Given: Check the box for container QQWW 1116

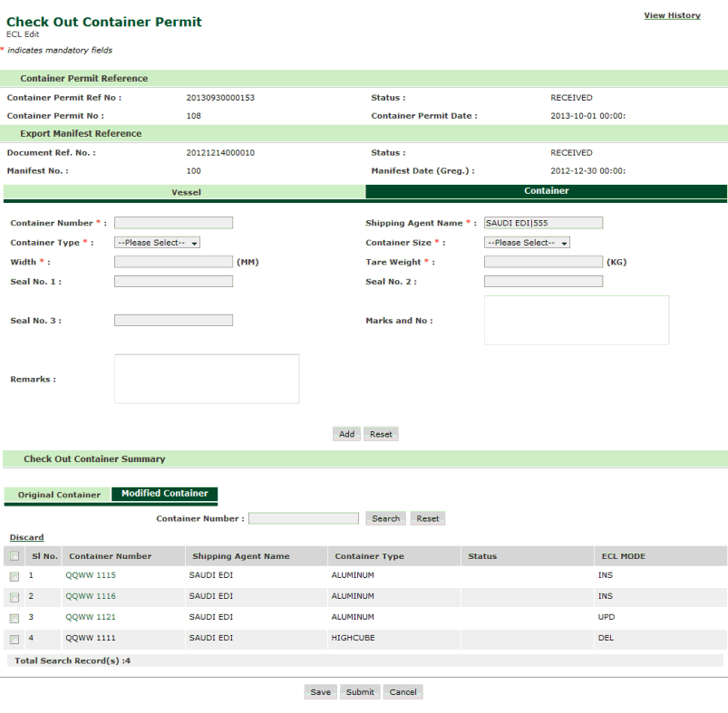Looking at the screenshot, I should [15, 597].
